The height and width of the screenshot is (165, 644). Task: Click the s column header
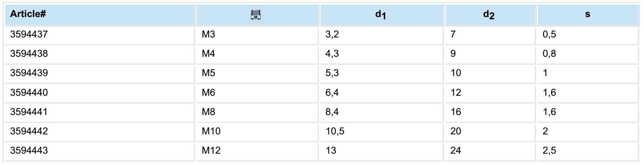(x=587, y=15)
